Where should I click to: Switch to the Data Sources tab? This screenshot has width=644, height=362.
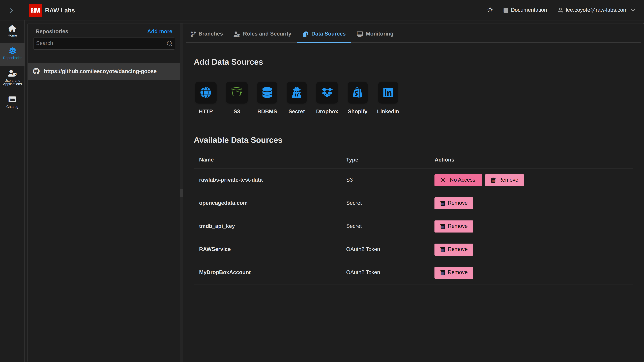(x=324, y=34)
